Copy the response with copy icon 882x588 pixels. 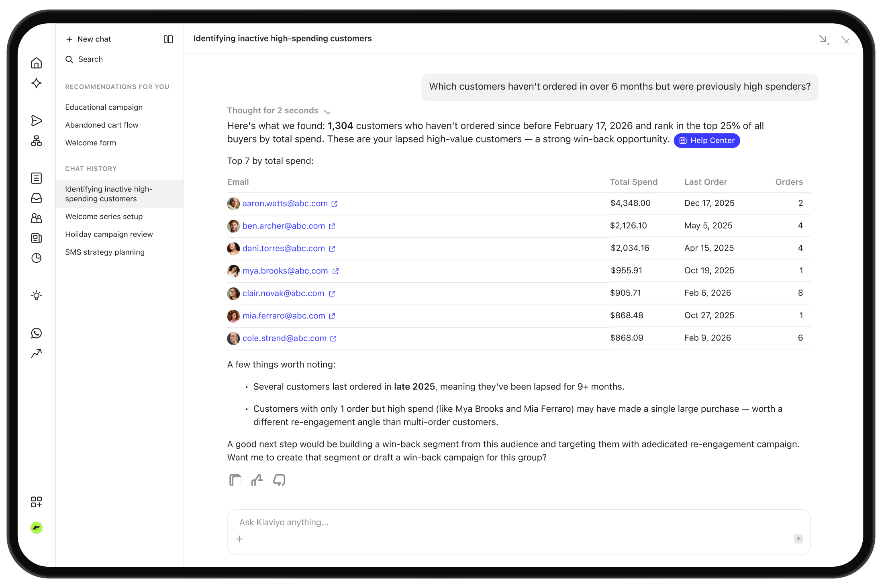click(235, 480)
